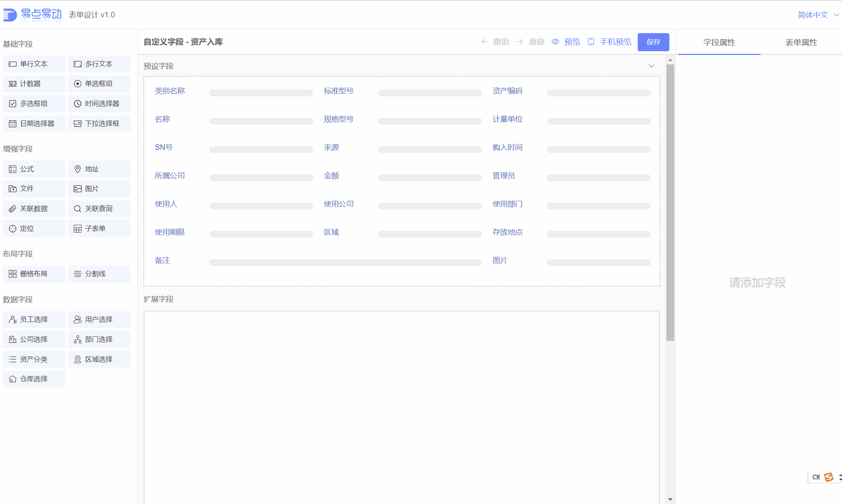Click the 预览 eye preview toggle
The image size is (842, 504).
[566, 42]
